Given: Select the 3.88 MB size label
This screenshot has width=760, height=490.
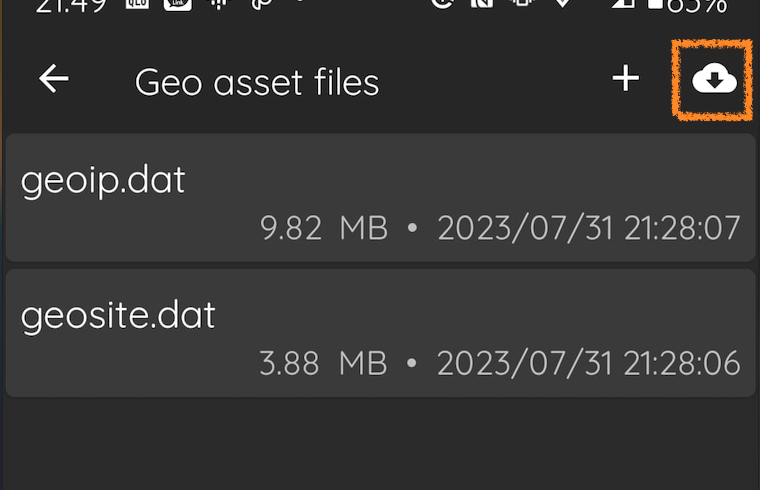Looking at the screenshot, I should pyautogui.click(x=323, y=363).
